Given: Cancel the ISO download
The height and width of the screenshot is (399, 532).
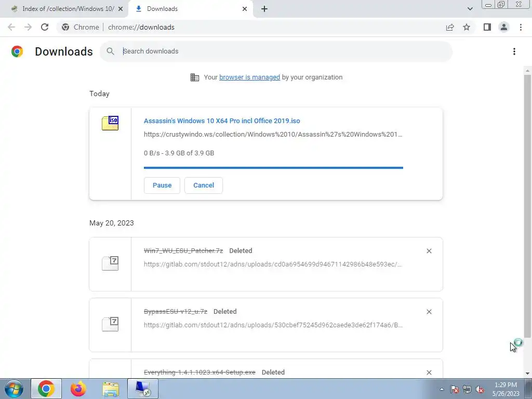Looking at the screenshot, I should [x=204, y=185].
